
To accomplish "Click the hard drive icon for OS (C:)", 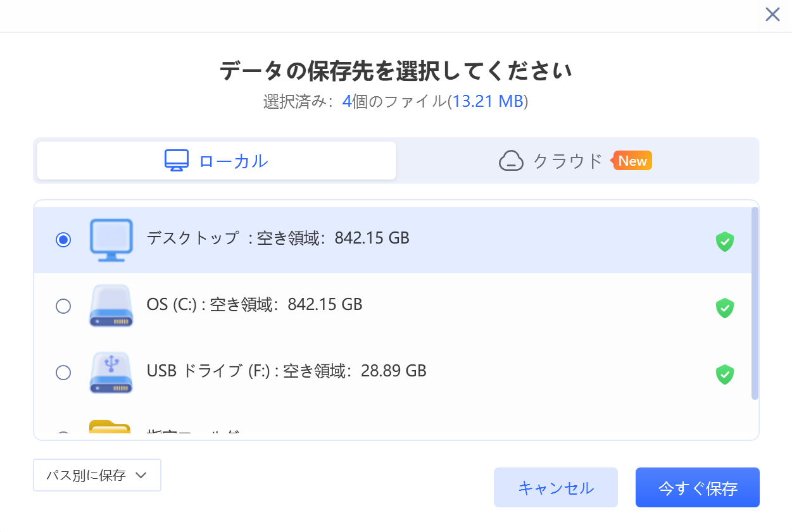I will point(111,306).
